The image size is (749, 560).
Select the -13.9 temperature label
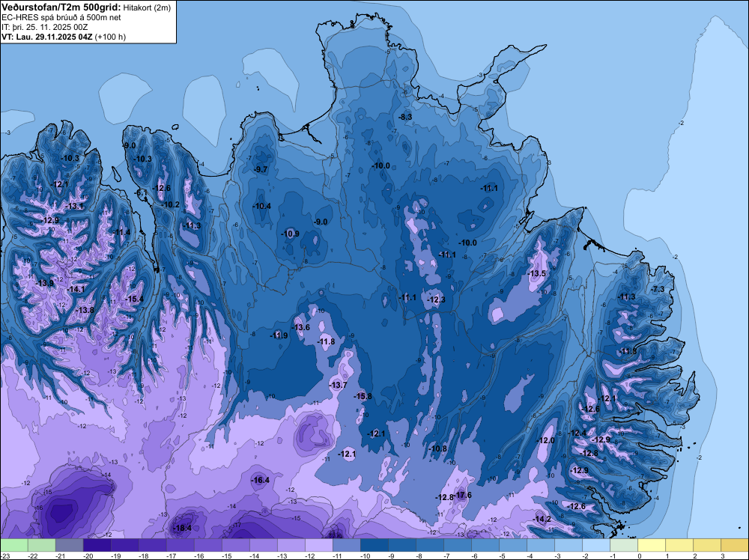click(46, 283)
